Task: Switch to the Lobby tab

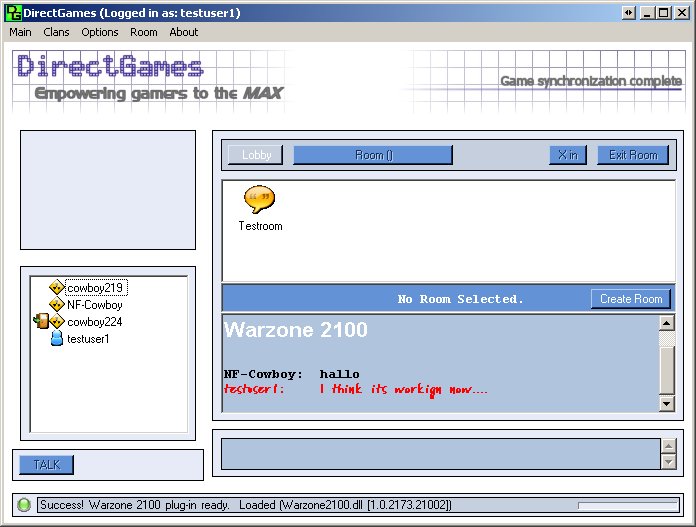Action: [256, 155]
